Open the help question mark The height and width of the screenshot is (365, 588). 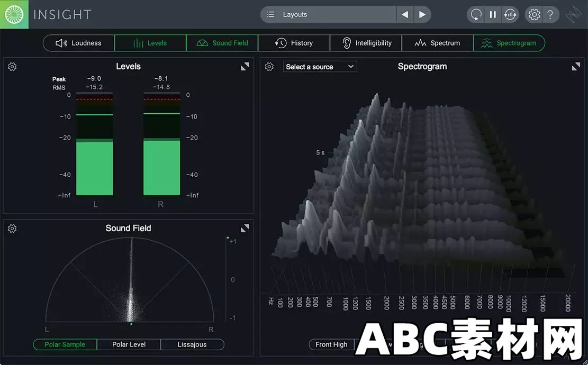pyautogui.click(x=550, y=15)
